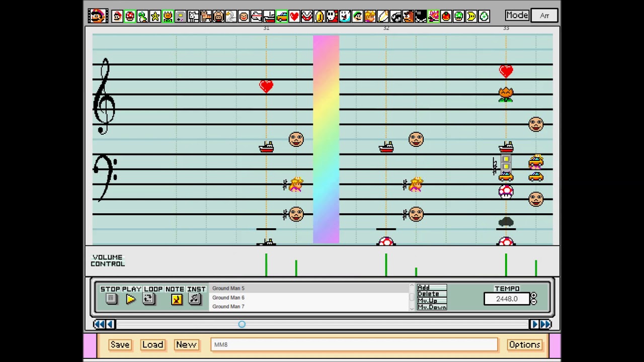This screenshot has width=644, height=362.
Task: Increase tempo with the plus stepper
Action: coord(534,296)
